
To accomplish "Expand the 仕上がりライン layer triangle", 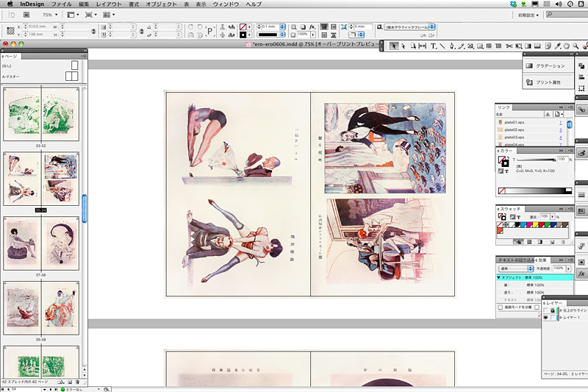I will (561, 310).
